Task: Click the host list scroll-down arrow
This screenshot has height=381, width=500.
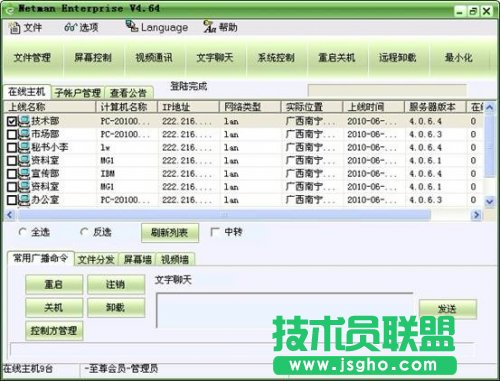Action: (489, 201)
